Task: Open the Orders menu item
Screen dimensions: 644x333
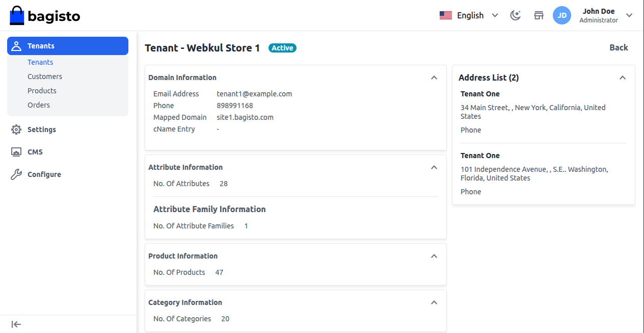Action: [x=39, y=105]
